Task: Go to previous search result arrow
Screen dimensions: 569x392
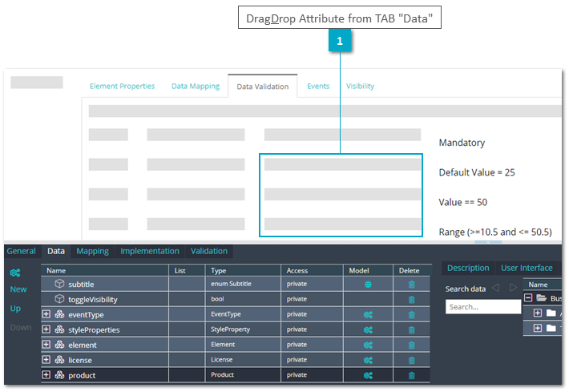Action: (496, 289)
